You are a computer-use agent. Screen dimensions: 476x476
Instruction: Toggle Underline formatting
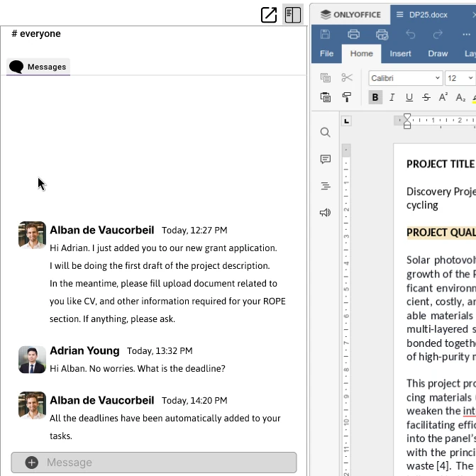409,97
